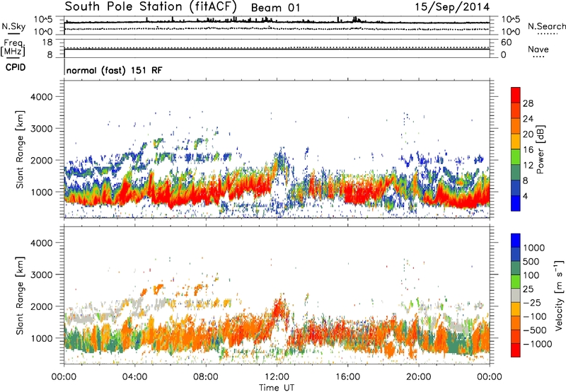
Task: Click the 16:00 time tick label
Action: 347,377
